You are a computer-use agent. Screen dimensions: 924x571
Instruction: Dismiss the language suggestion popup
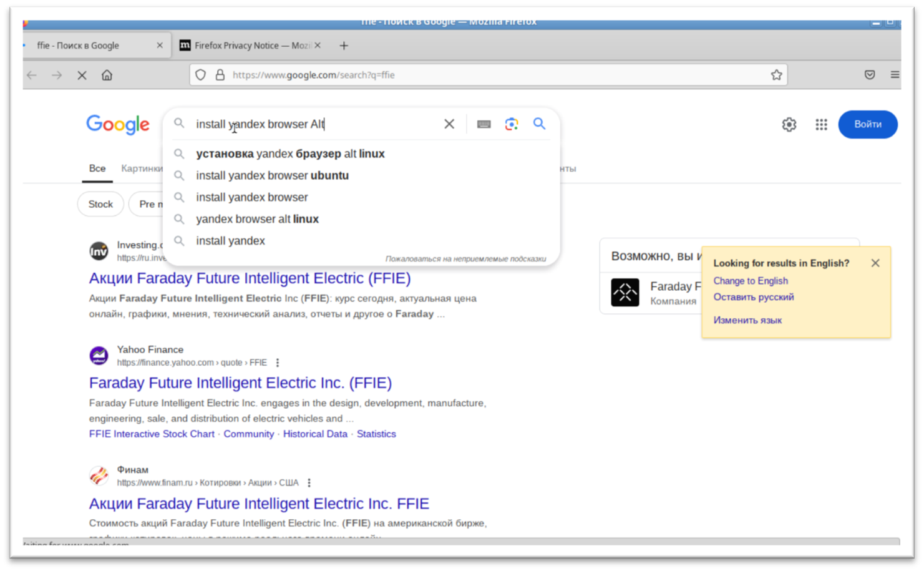875,263
